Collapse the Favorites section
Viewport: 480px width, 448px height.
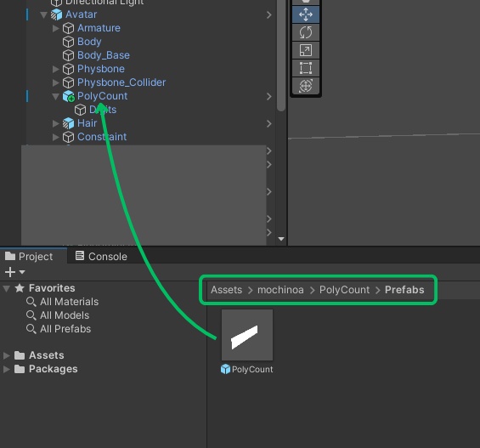click(7, 288)
